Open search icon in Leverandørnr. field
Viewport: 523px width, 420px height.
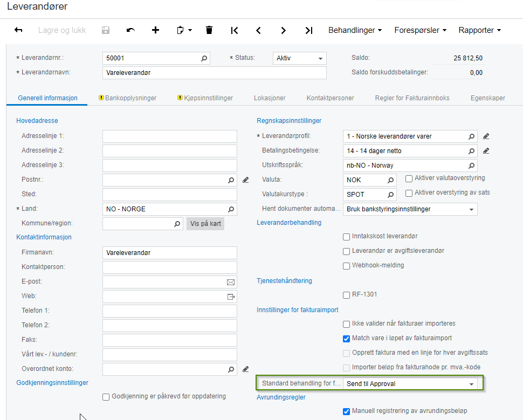pos(204,58)
